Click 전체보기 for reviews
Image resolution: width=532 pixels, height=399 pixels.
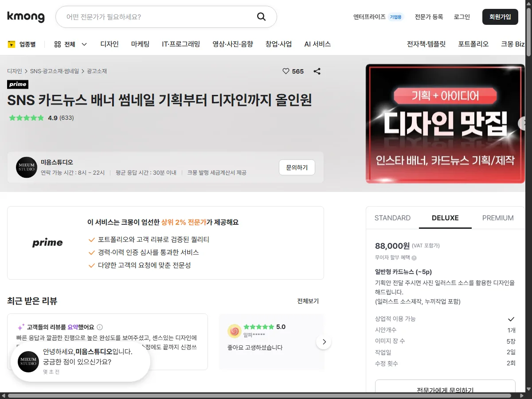[308, 301]
